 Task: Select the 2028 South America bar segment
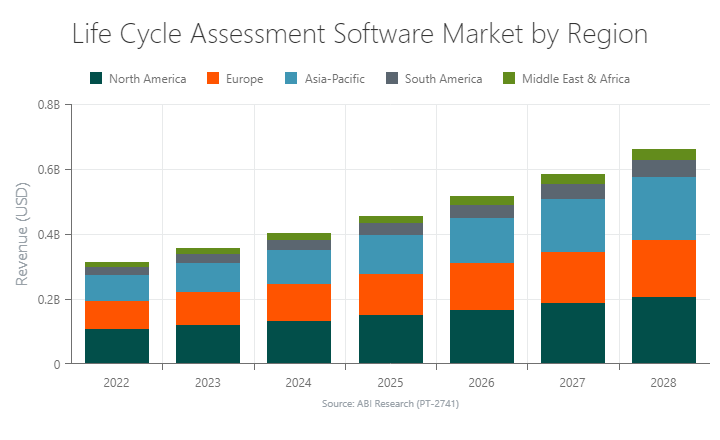click(x=664, y=169)
